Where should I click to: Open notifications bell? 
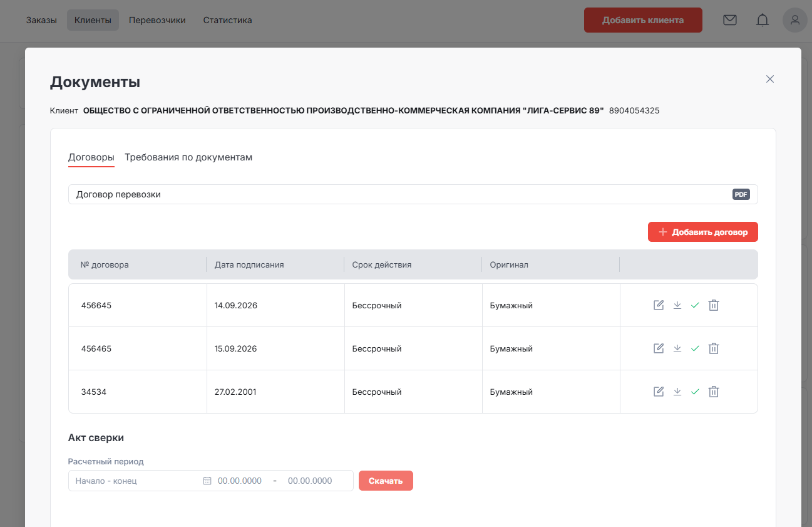pos(763,20)
